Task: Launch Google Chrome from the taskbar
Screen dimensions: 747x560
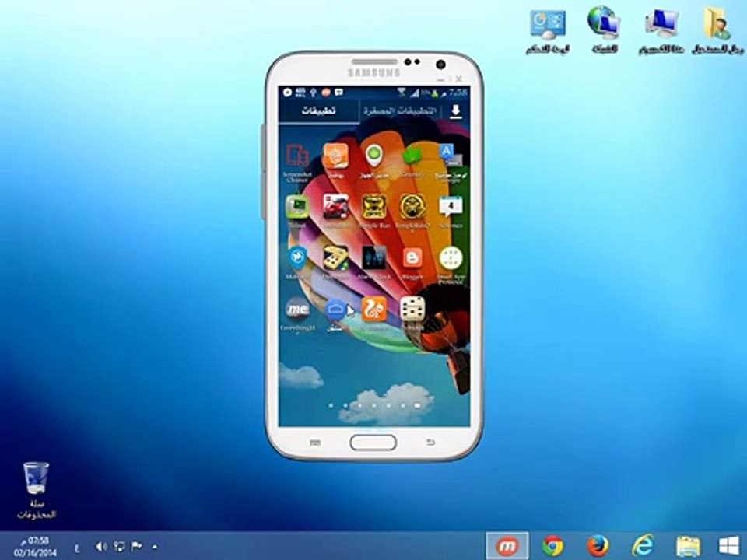Action: point(552,546)
